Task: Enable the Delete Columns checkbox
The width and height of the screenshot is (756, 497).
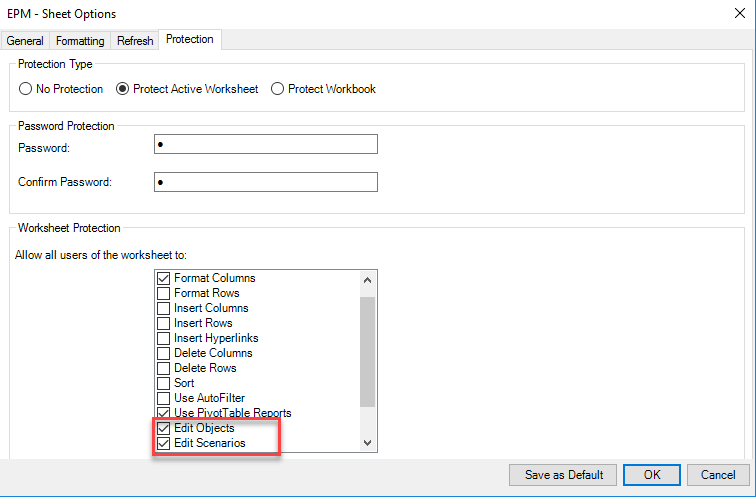Action: tap(163, 353)
